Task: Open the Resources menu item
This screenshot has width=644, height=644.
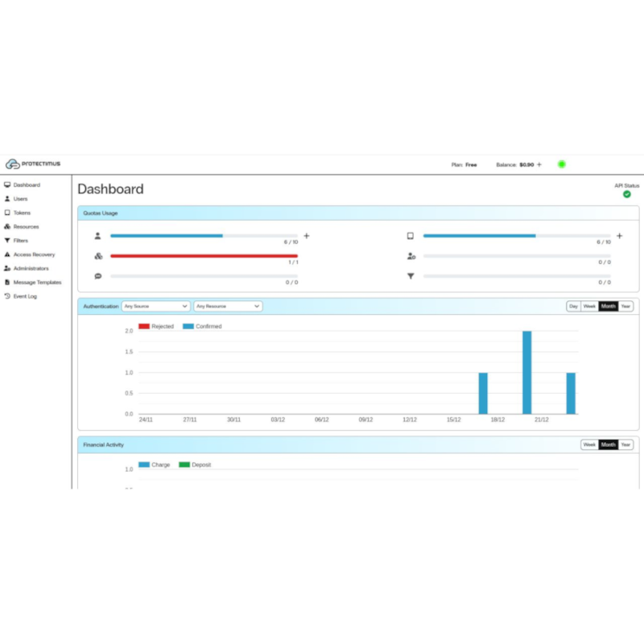Action: click(x=26, y=227)
